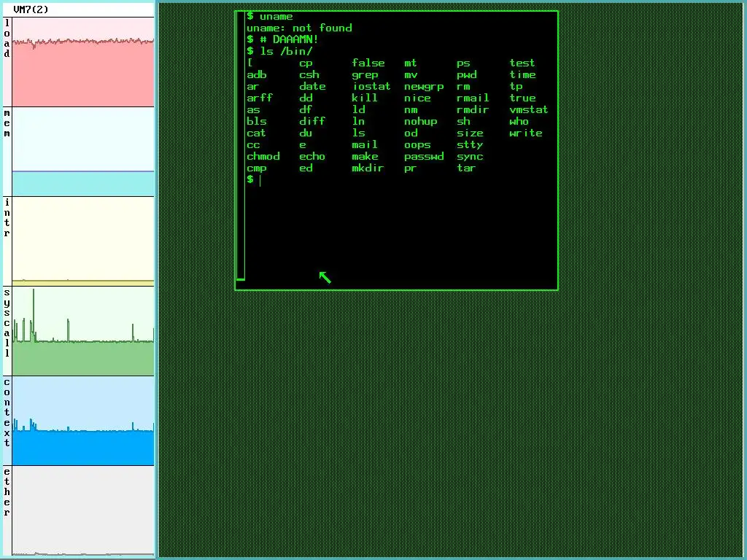The width and height of the screenshot is (747, 560).
Task: Click the load graph in stats panel
Action: (x=83, y=63)
